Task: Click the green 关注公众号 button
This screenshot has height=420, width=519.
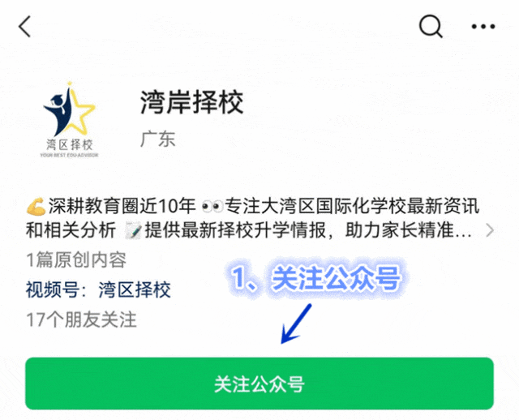Action: click(x=259, y=384)
